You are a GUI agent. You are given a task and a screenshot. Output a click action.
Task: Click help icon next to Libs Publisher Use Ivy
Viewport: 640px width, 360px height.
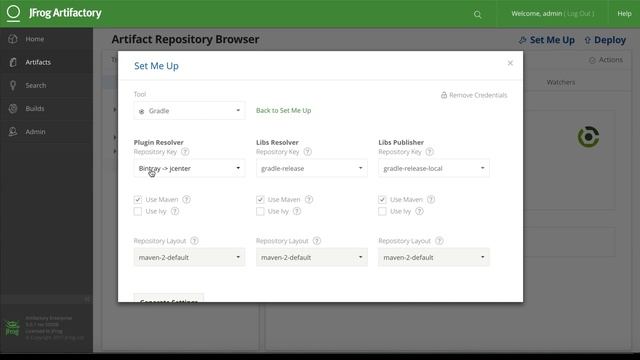[x=419, y=211]
